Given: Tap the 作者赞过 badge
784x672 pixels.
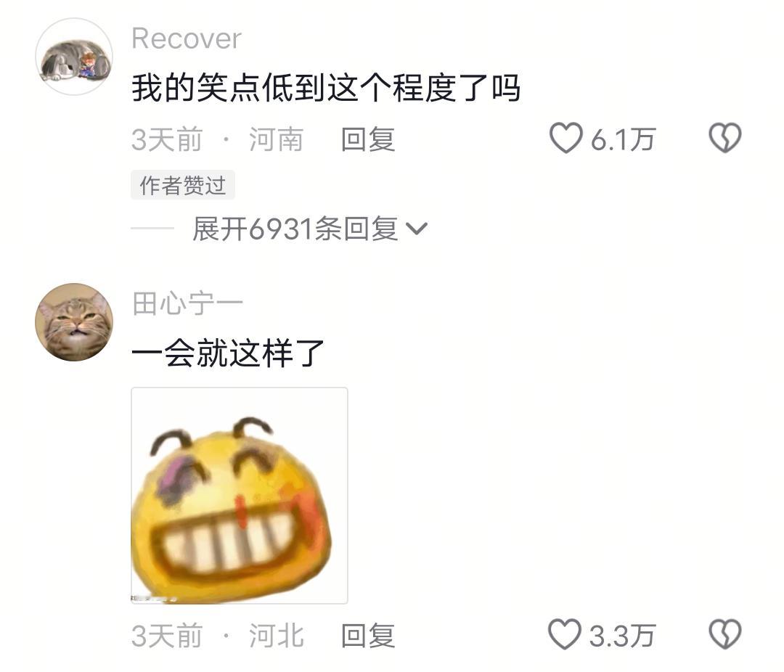Looking at the screenshot, I should [183, 186].
